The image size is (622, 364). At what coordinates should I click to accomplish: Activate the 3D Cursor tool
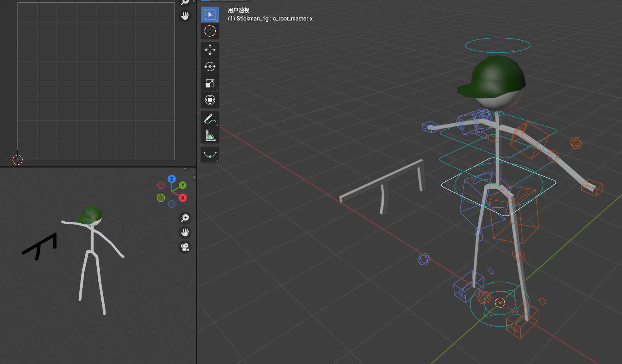click(210, 31)
